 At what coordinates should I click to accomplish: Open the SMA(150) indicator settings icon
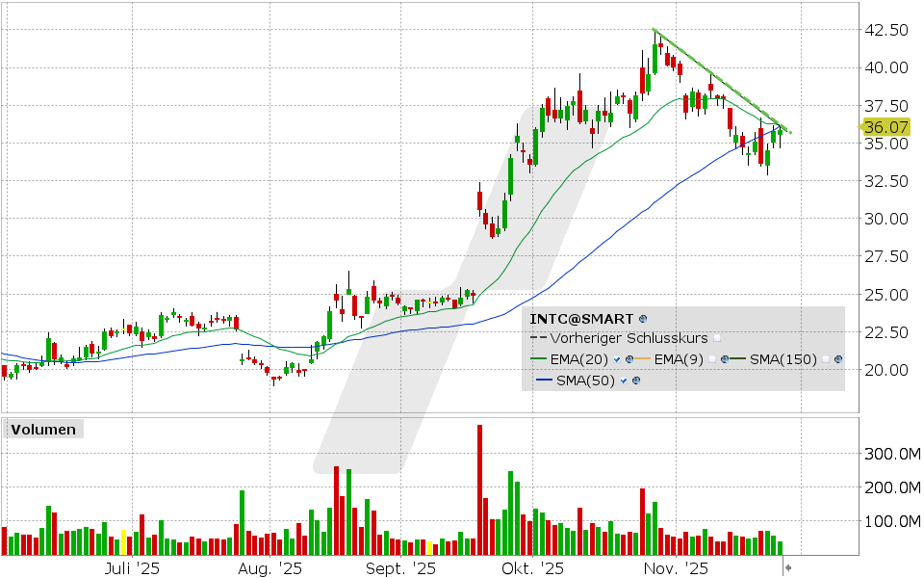click(838, 357)
